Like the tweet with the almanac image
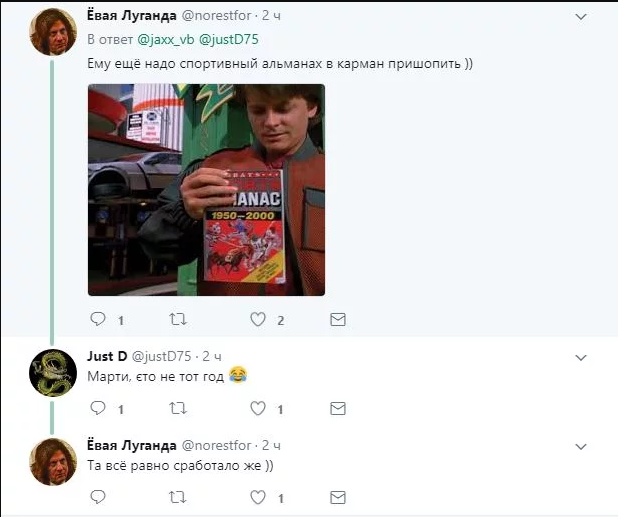Screen dimensions: 618x517 pos(258,319)
